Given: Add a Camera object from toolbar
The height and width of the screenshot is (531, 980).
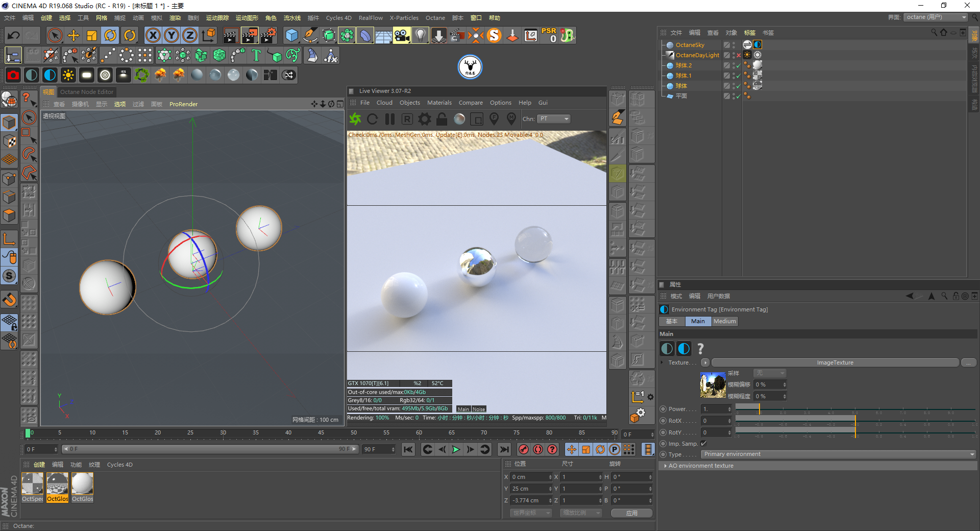Looking at the screenshot, I should [x=402, y=35].
